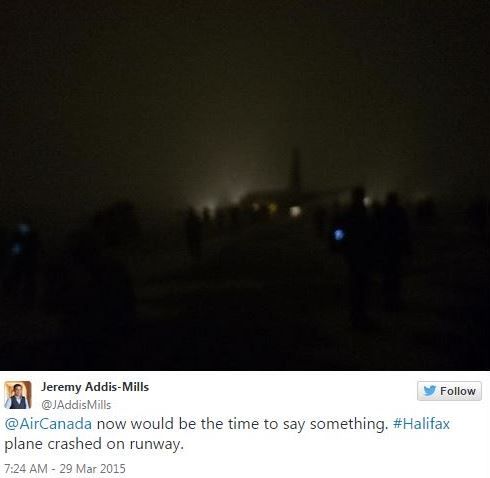Visit the @JAddisMills handle
This screenshot has width=490, height=478.
pos(76,405)
